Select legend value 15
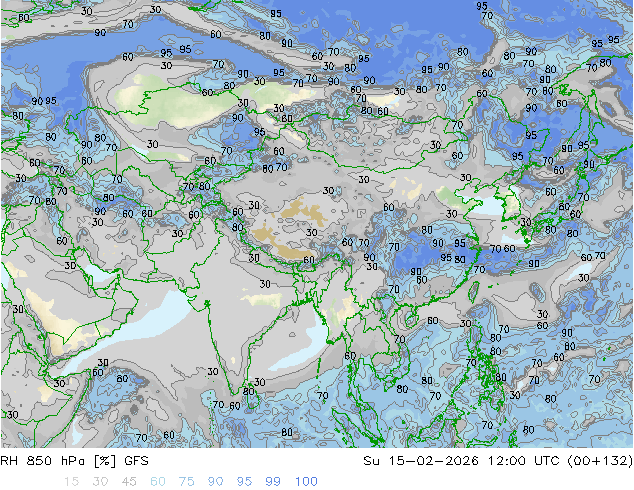 [71, 482]
